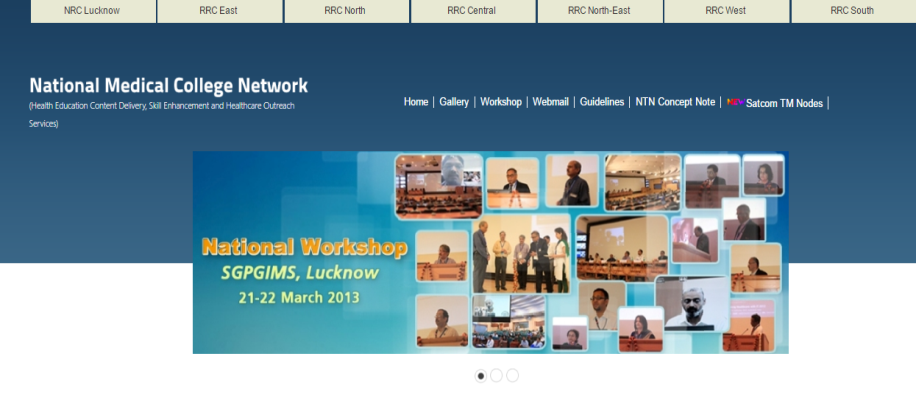This screenshot has width=916, height=407.
Task: Open the Gallery page link
Action: tap(454, 102)
